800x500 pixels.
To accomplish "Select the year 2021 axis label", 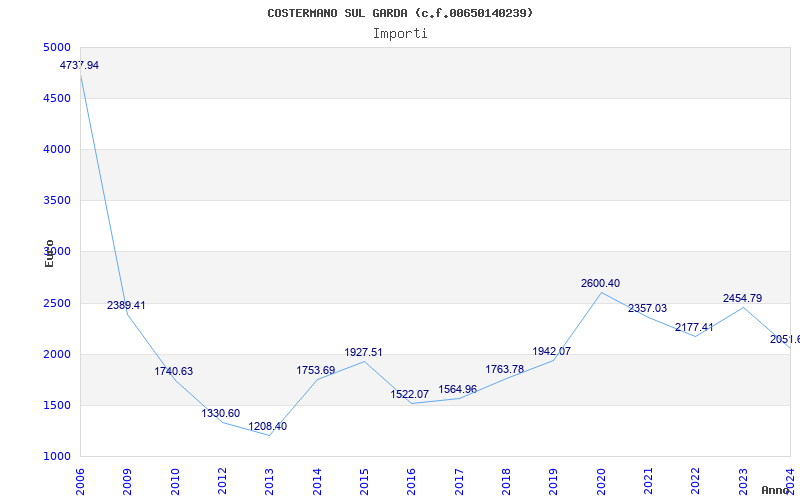I will (x=648, y=482).
